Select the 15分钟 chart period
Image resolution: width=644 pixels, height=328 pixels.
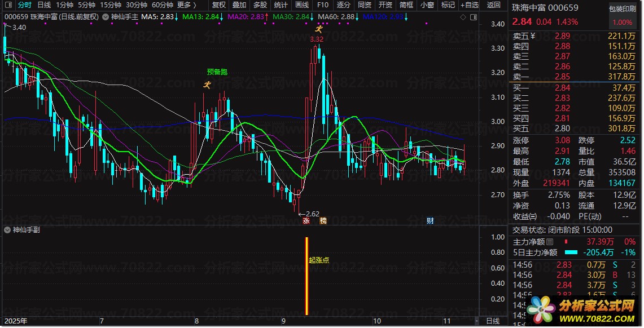tap(111, 5)
